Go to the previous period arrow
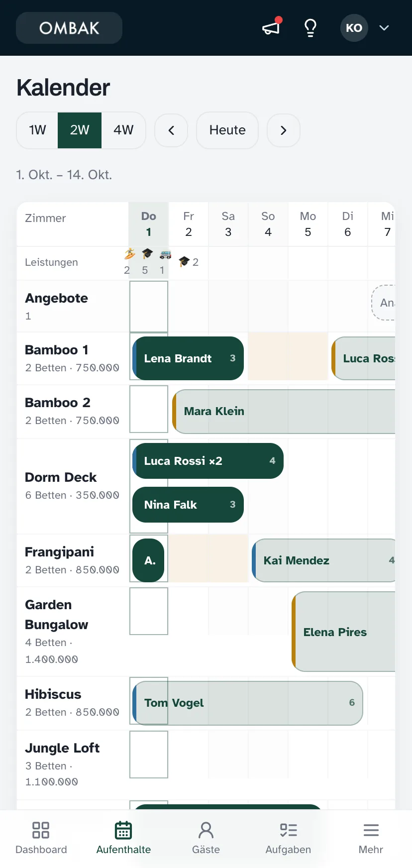This screenshot has width=412, height=868. coord(171,130)
